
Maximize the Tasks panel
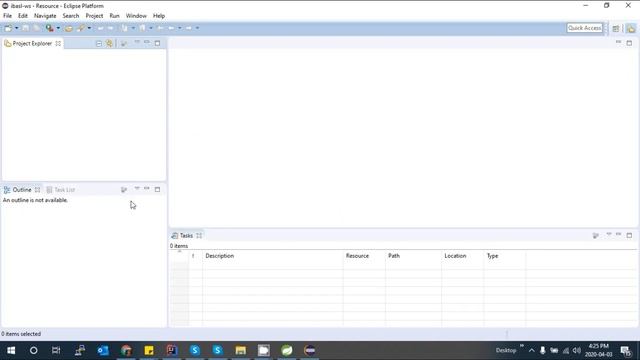[629, 236]
